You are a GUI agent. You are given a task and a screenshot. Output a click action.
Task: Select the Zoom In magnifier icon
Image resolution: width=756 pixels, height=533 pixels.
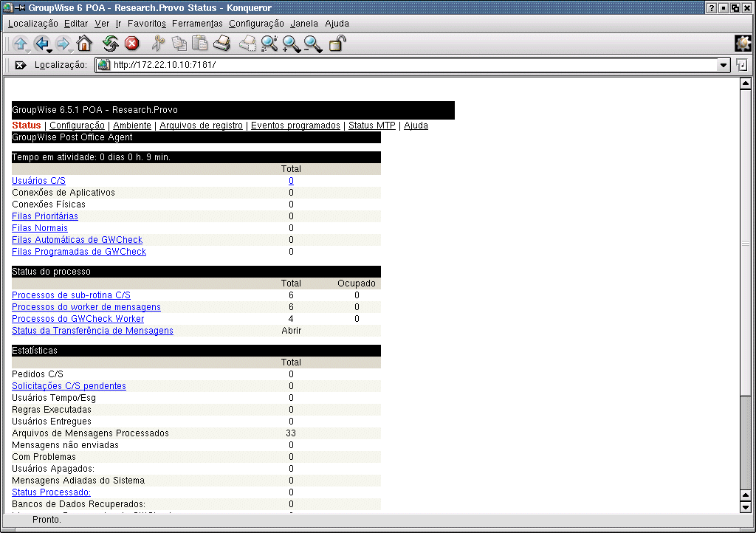tap(290, 44)
